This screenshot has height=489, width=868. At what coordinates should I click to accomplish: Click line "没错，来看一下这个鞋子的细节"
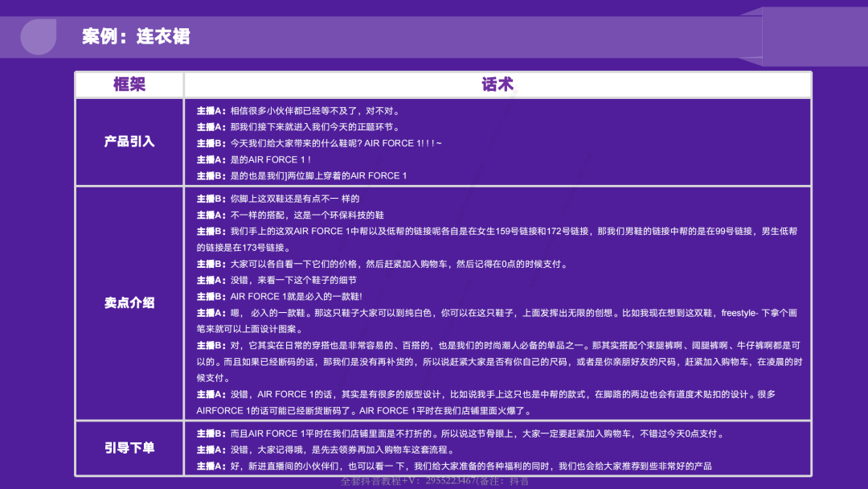276,280
